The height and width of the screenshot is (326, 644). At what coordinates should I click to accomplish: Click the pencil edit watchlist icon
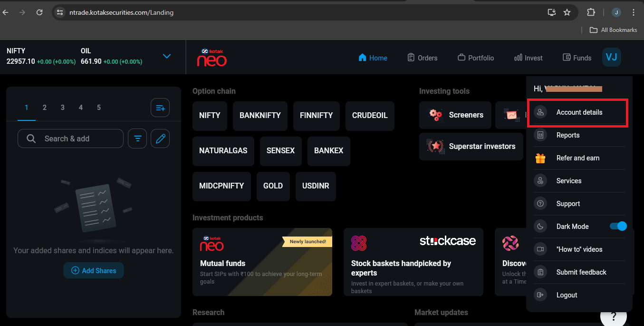160,138
